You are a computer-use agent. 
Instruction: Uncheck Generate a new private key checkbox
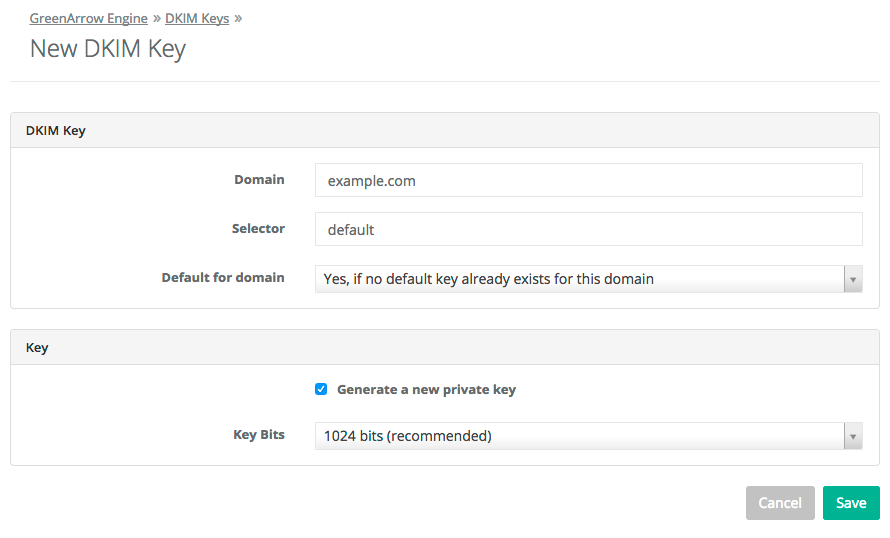(321, 389)
